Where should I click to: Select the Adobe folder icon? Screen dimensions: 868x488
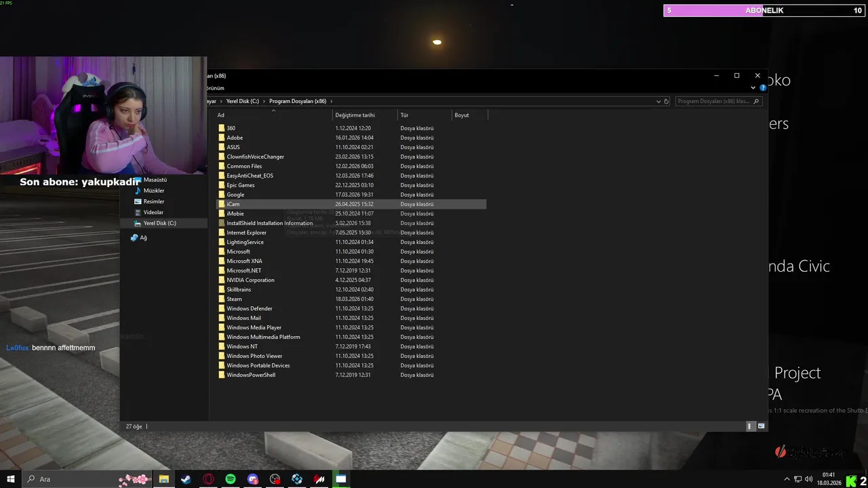pyautogui.click(x=221, y=138)
